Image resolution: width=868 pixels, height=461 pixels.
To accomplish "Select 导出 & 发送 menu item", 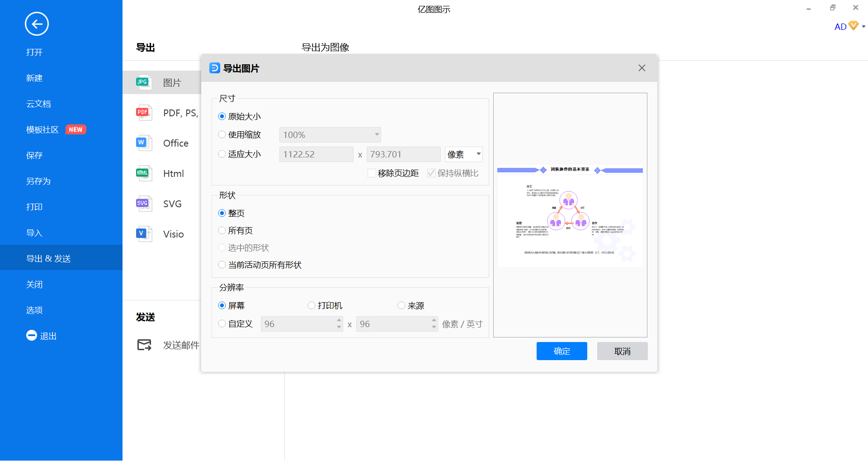I will point(61,258).
